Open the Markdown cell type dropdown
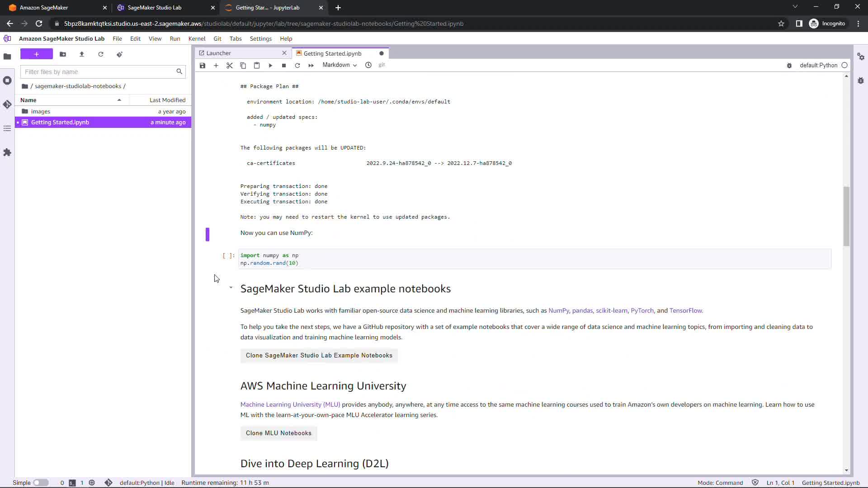This screenshot has height=488, width=868. tap(340, 65)
